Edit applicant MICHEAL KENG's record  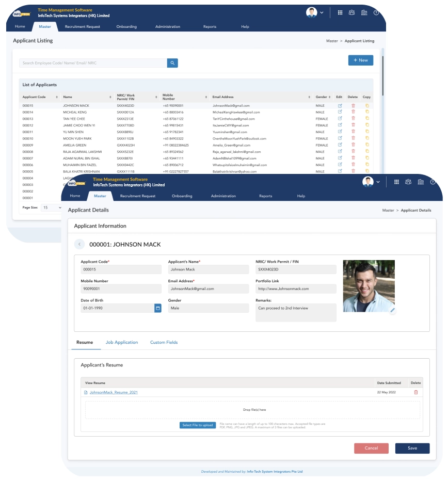pyautogui.click(x=340, y=112)
